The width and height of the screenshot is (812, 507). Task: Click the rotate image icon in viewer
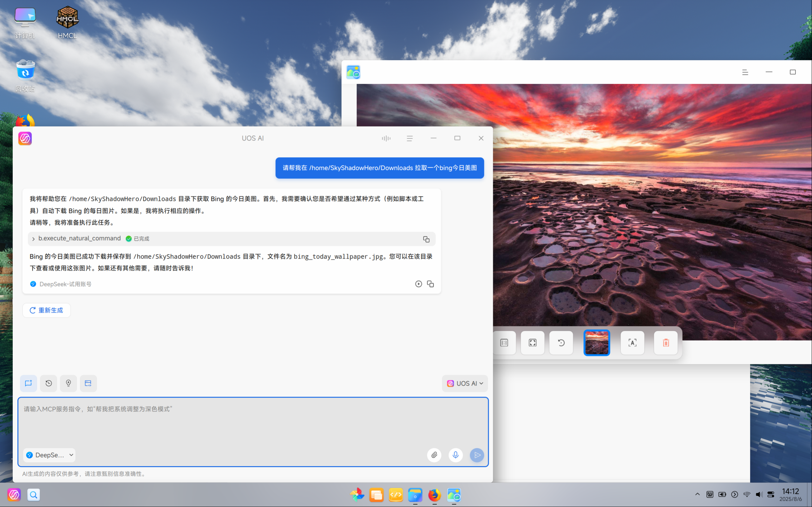pos(561,343)
